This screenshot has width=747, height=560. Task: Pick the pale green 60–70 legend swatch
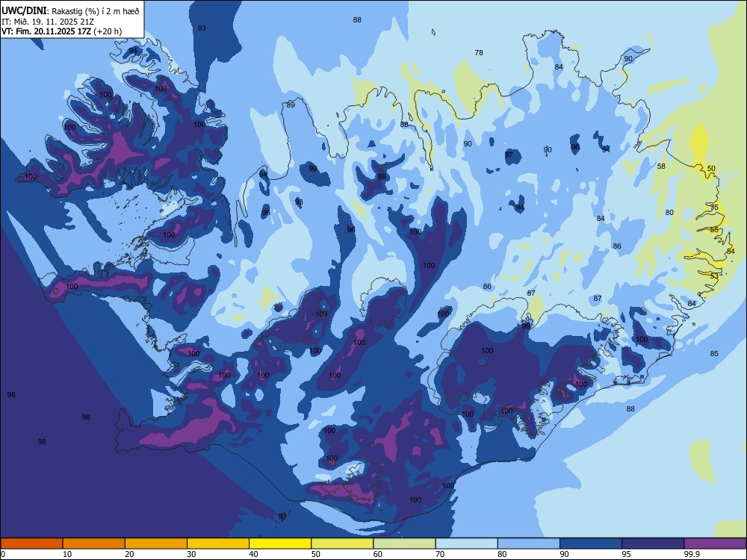pos(404,544)
